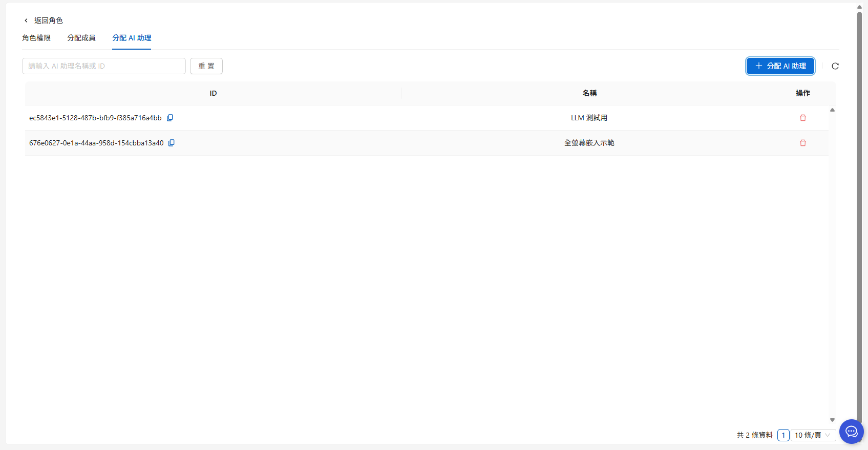Click the ID column header
Image resolution: width=868 pixels, height=450 pixels.
click(x=213, y=93)
